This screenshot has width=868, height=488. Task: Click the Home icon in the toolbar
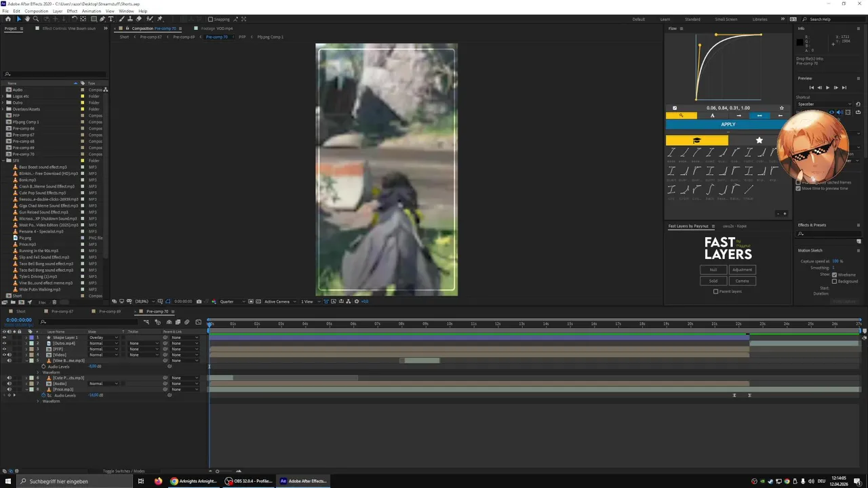coord(8,19)
